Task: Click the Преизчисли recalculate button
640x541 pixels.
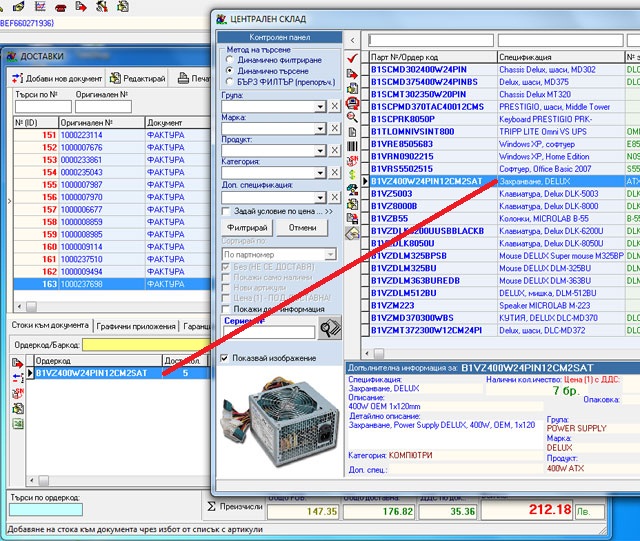Action: pos(235,506)
